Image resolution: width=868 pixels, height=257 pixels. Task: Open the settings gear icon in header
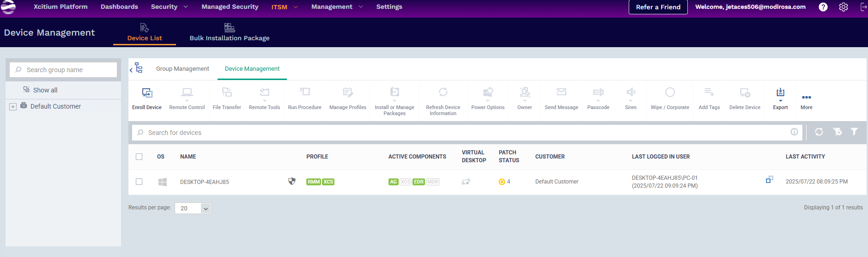[x=844, y=7]
